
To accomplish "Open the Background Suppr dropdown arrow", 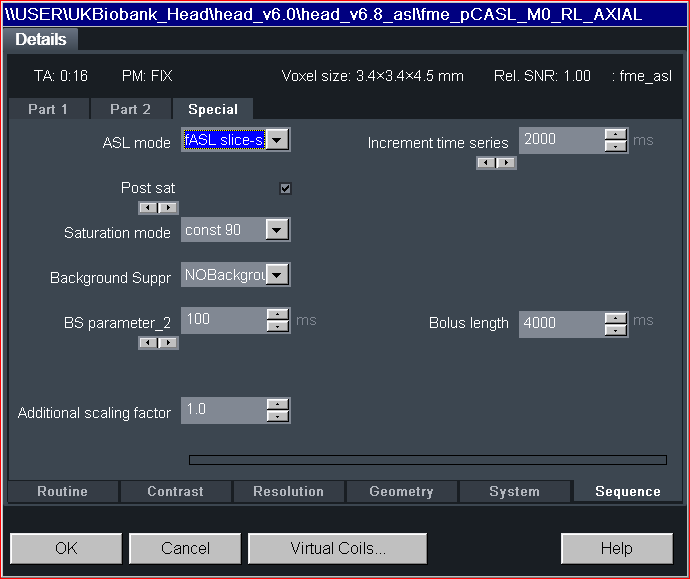I will (x=277, y=275).
